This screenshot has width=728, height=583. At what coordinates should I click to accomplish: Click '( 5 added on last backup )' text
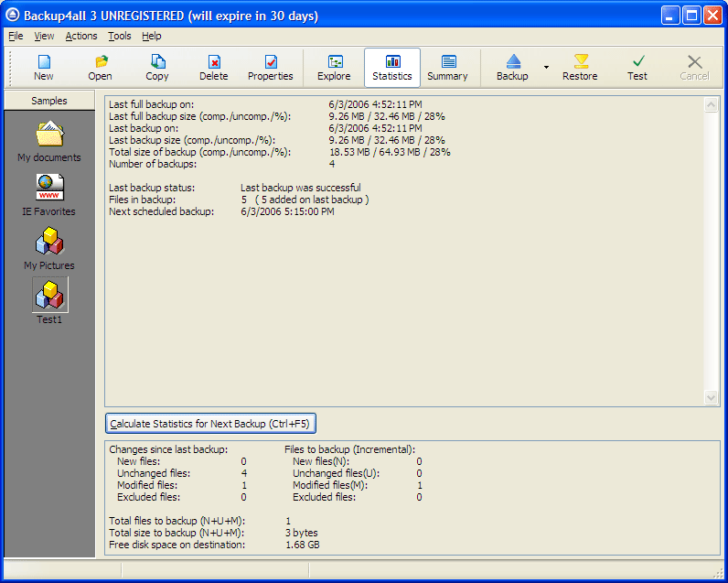312,200
